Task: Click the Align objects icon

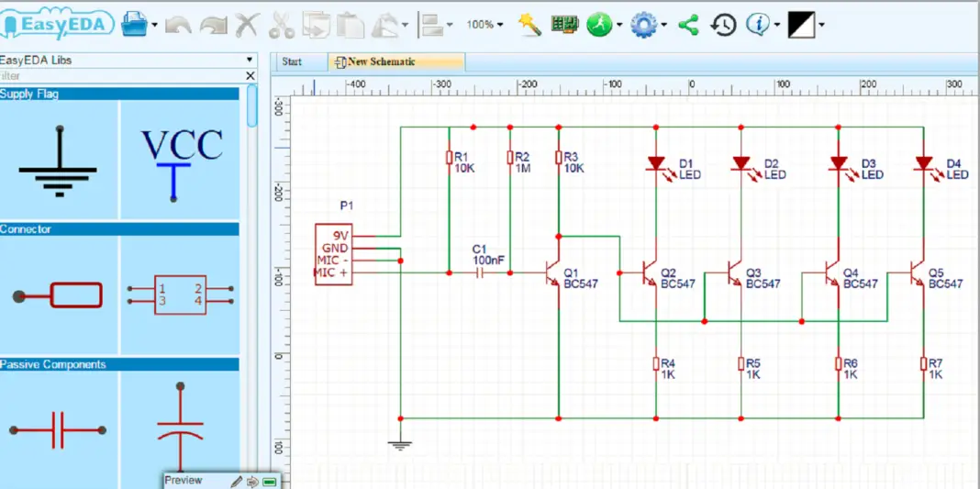Action: pyautogui.click(x=432, y=25)
